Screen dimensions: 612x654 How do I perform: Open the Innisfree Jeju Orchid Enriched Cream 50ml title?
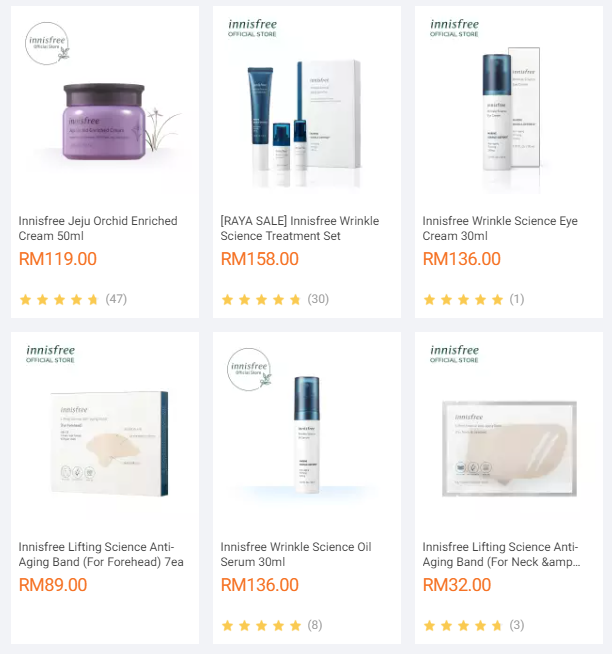[x=98, y=228]
